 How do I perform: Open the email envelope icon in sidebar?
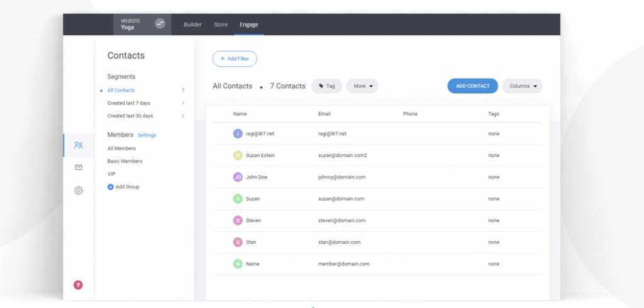point(78,168)
